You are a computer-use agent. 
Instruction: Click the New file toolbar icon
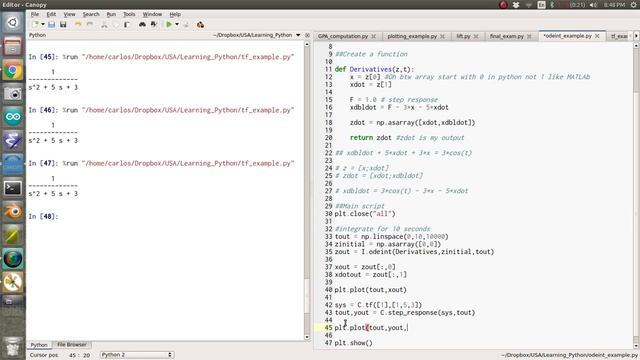[36, 25]
